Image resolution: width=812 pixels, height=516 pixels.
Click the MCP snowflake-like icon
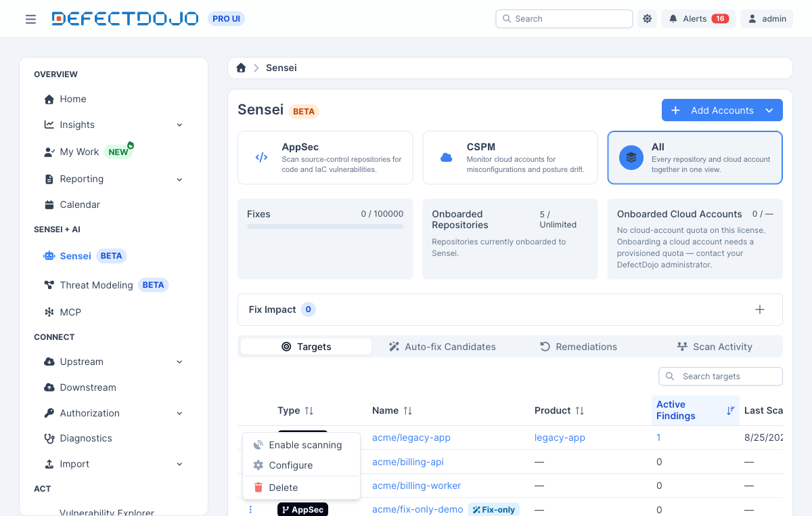(49, 312)
